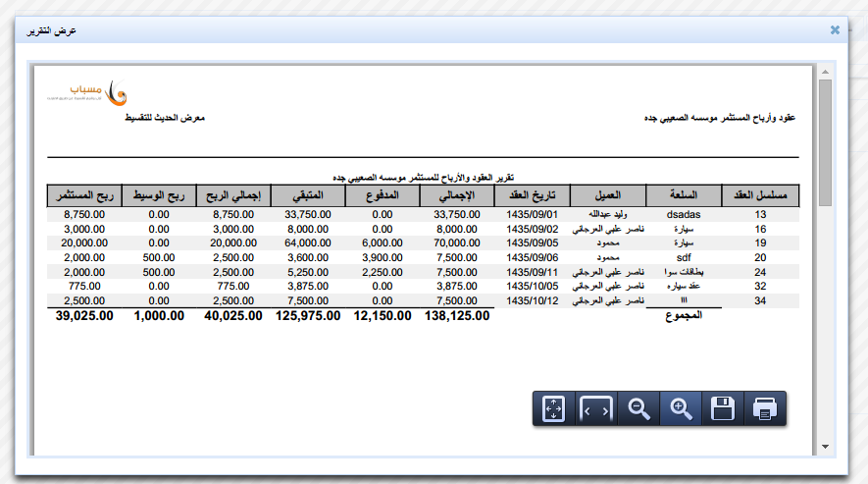This screenshot has width=868, height=484.
Task: Click contract number 34 cell
Action: click(x=760, y=300)
